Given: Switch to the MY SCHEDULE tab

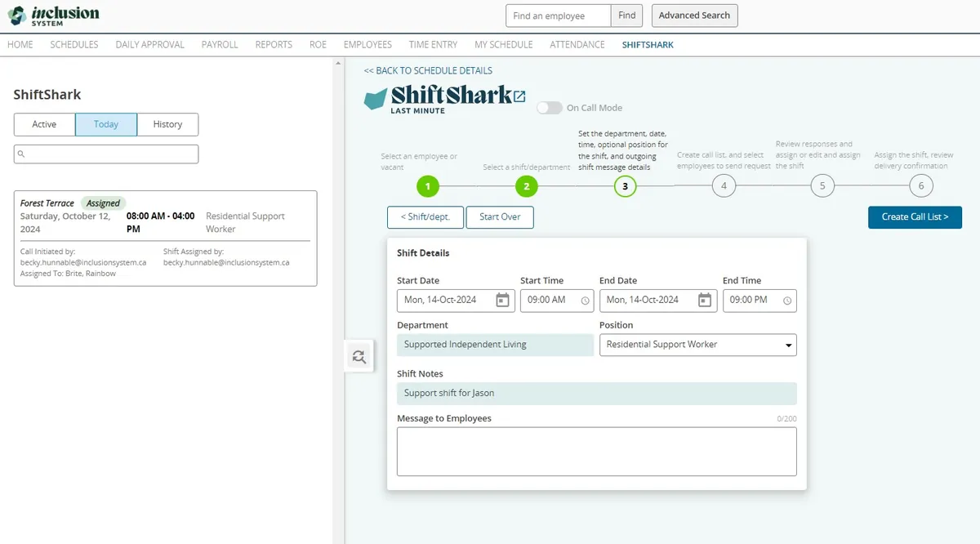Looking at the screenshot, I should [x=504, y=45].
